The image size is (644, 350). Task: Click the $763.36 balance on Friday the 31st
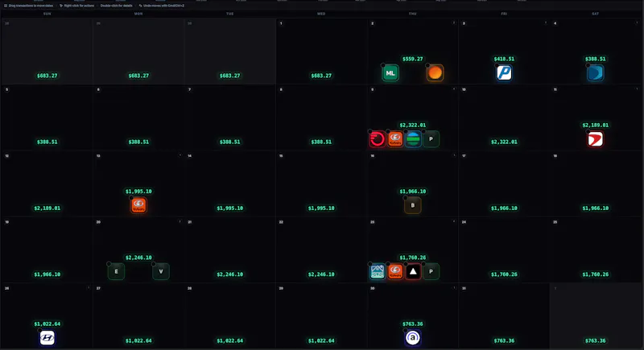click(504, 341)
